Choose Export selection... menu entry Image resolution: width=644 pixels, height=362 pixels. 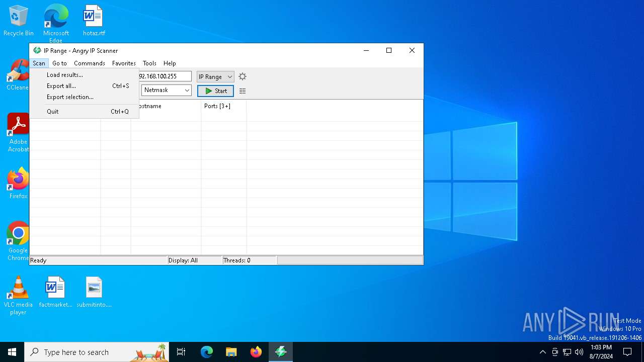coord(85,97)
